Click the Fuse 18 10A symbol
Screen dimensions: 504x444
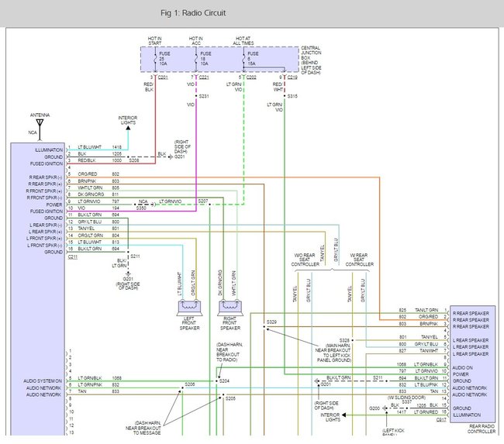click(196, 59)
